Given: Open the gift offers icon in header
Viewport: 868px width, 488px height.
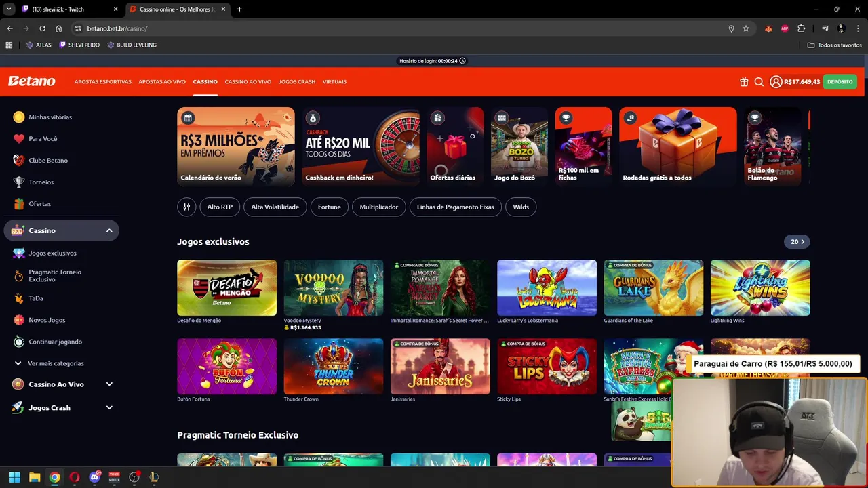Looking at the screenshot, I should tap(744, 82).
